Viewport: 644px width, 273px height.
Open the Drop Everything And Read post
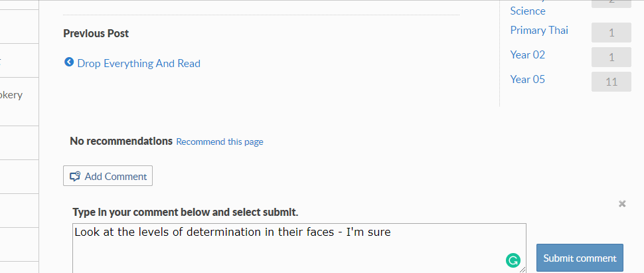[139, 64]
